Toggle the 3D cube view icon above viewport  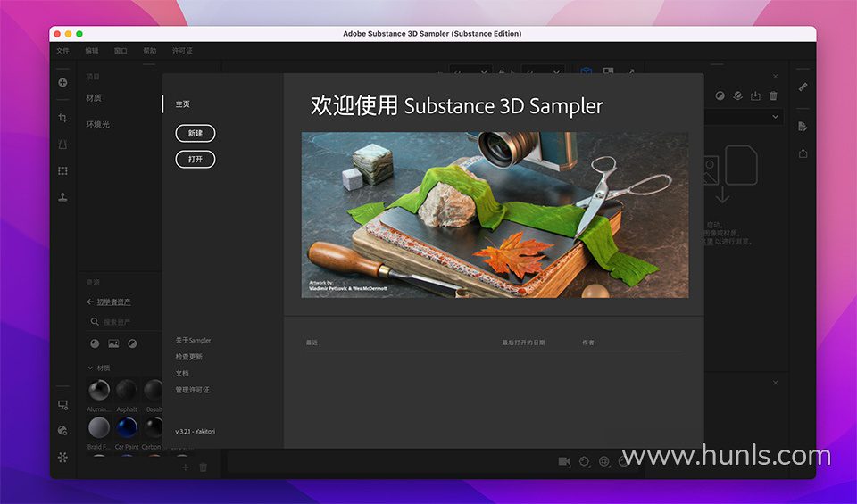(587, 71)
